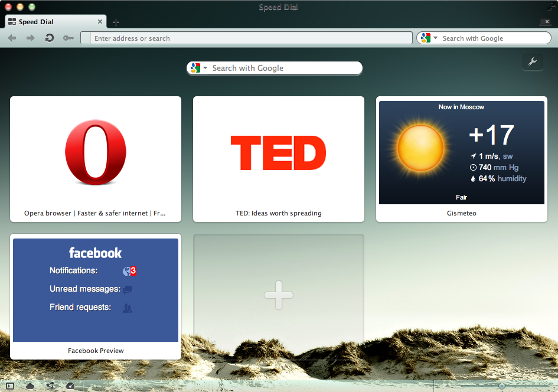Click the Google icon in the page search box
This screenshot has width=558, height=392.
194,68
